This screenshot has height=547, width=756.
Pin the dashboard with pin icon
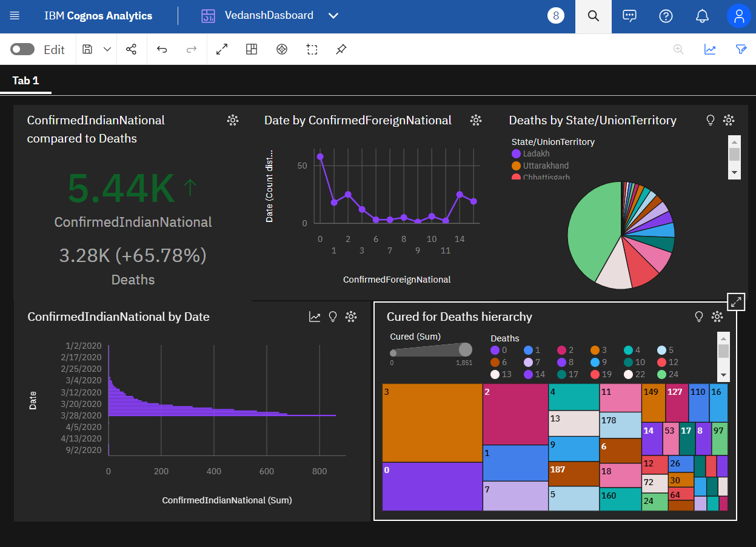(341, 50)
